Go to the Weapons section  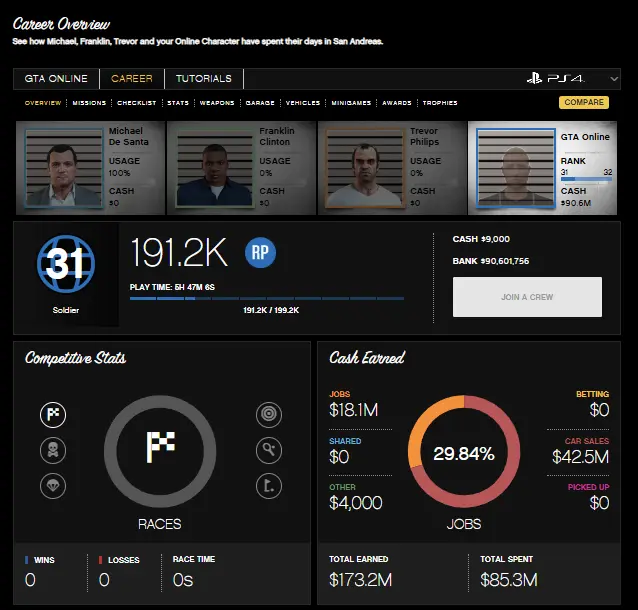[217, 103]
